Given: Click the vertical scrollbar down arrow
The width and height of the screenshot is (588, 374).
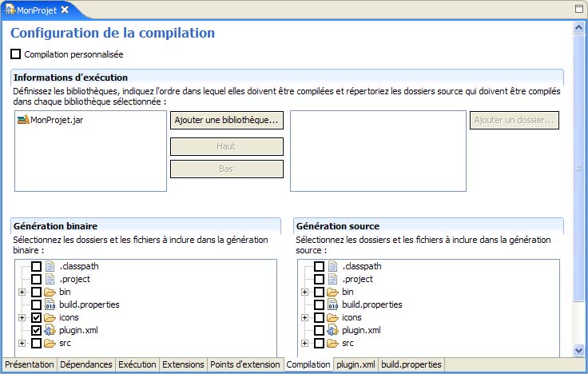Looking at the screenshot, I should (x=578, y=350).
